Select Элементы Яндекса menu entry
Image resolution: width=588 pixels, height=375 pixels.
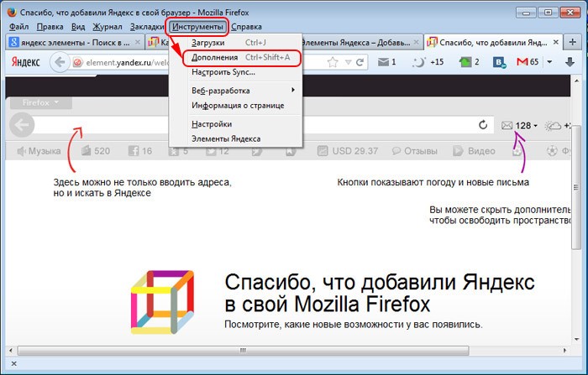235,139
